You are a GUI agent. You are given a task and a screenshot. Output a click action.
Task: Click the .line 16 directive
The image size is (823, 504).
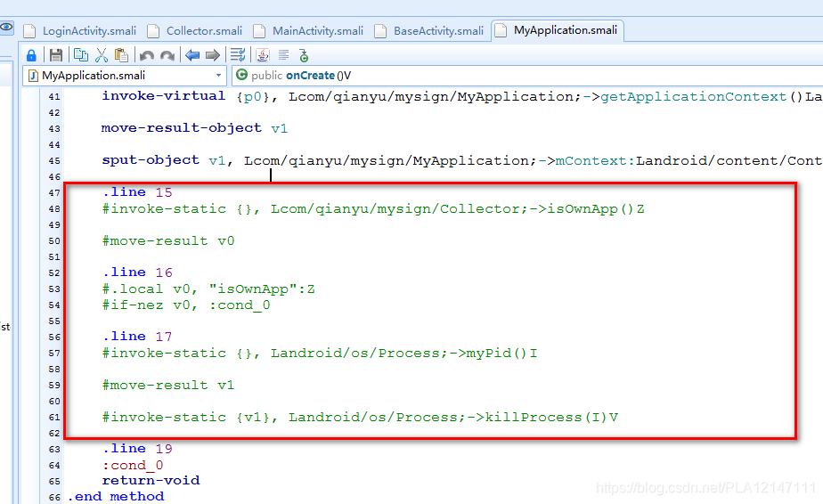[x=137, y=272]
